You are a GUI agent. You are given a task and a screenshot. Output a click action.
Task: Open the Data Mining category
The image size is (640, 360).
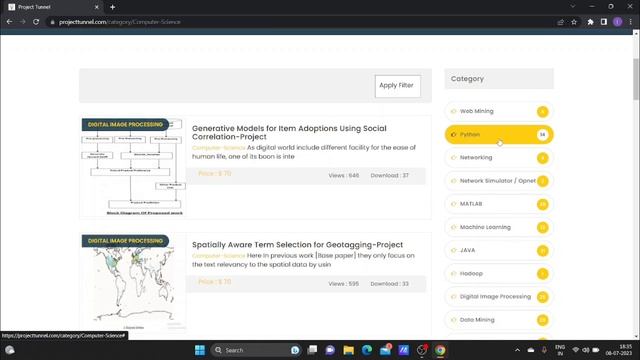pos(499,320)
